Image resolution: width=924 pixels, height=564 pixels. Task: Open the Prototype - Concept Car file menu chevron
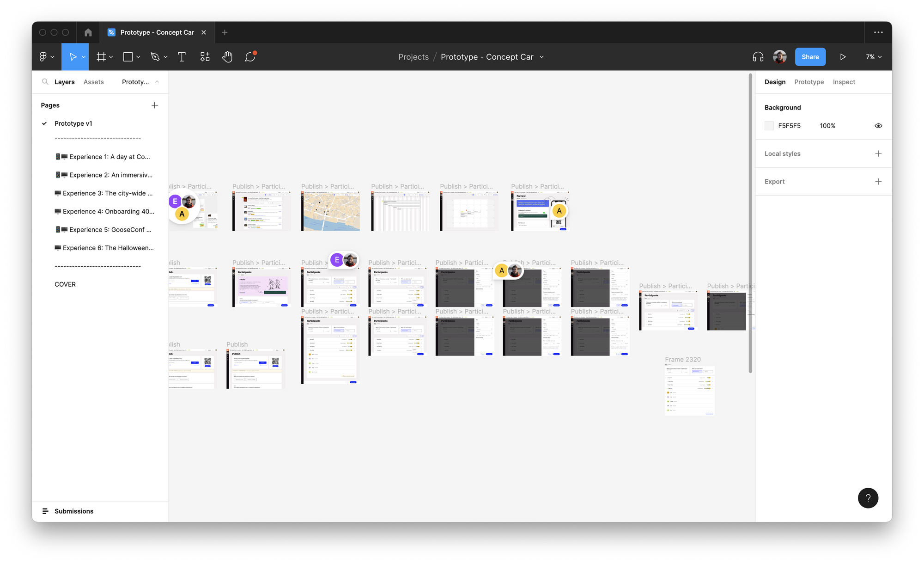[x=541, y=57]
